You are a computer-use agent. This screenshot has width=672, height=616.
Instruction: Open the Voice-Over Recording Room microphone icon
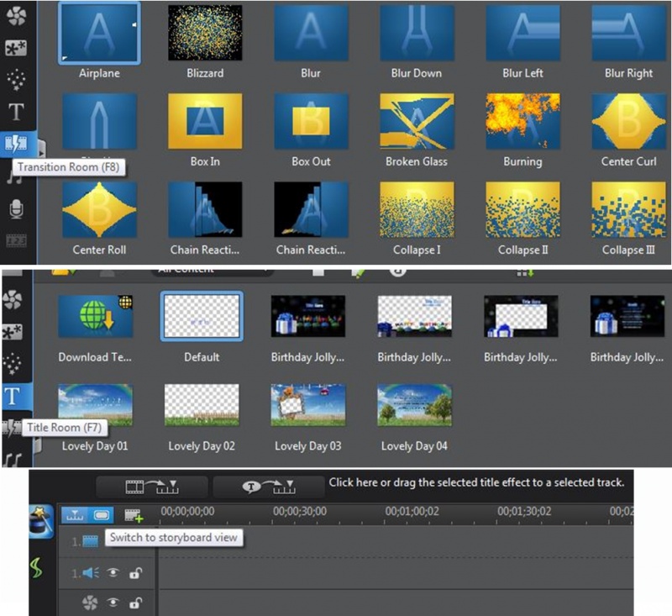point(15,208)
